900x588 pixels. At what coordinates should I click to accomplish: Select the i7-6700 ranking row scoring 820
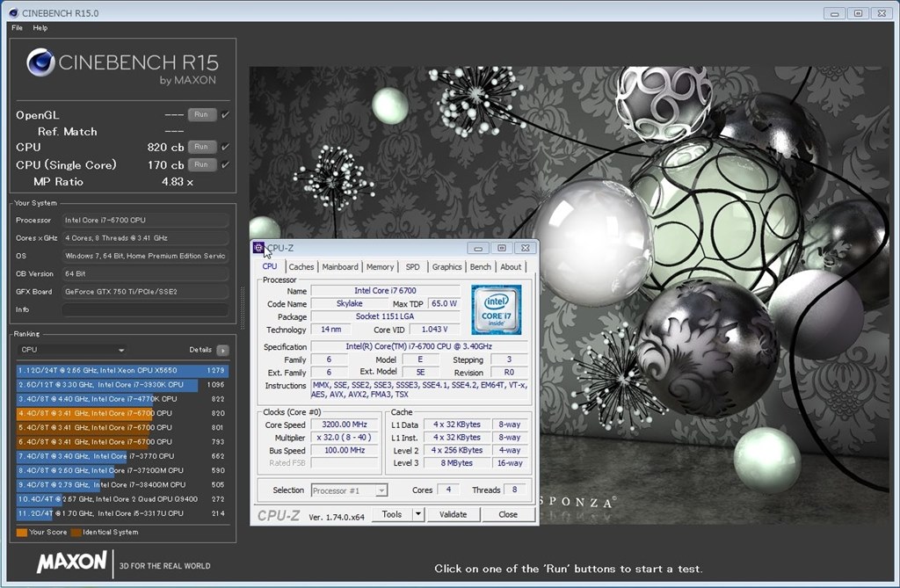coord(122,413)
